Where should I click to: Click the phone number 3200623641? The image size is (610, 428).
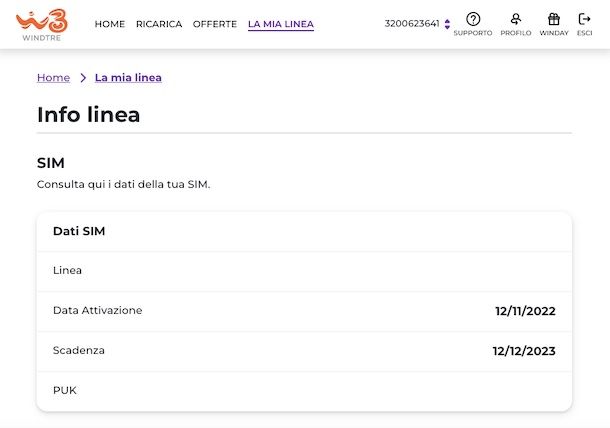click(411, 24)
